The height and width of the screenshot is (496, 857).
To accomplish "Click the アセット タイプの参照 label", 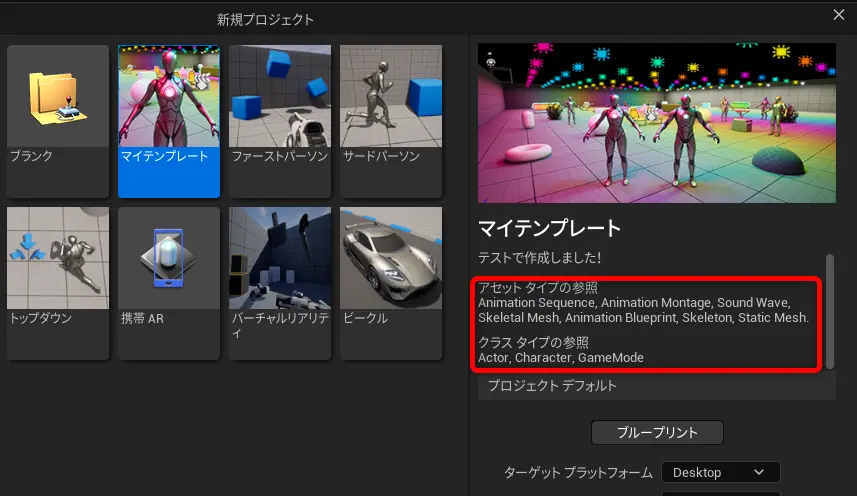I will coord(538,287).
